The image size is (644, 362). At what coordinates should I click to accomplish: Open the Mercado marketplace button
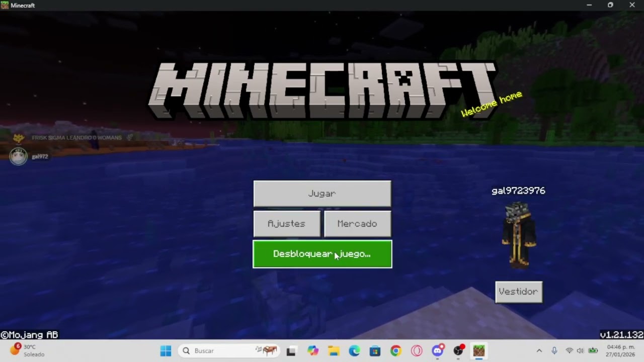(357, 224)
